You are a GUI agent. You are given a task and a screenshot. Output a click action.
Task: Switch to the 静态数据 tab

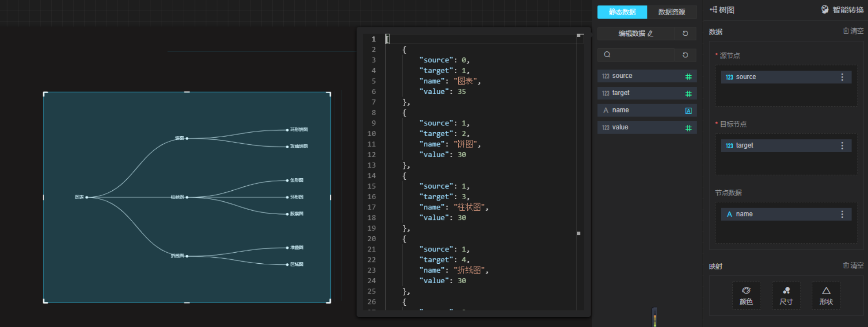622,12
